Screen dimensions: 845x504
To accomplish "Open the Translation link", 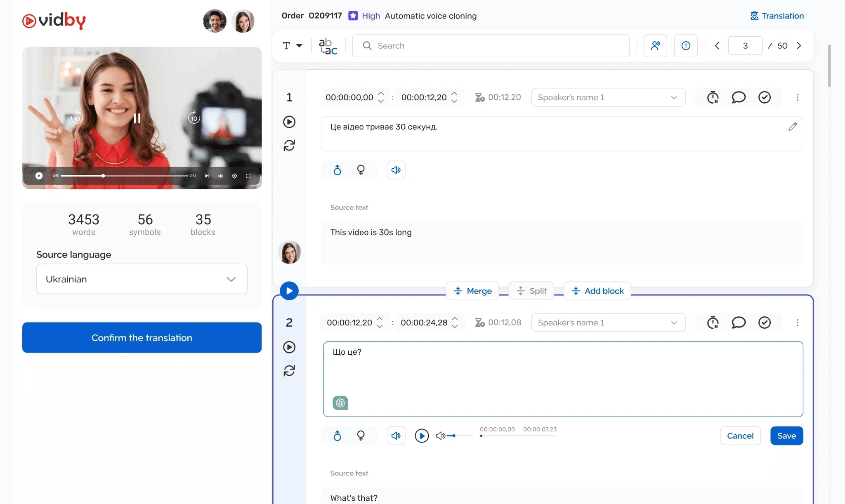I will click(777, 16).
